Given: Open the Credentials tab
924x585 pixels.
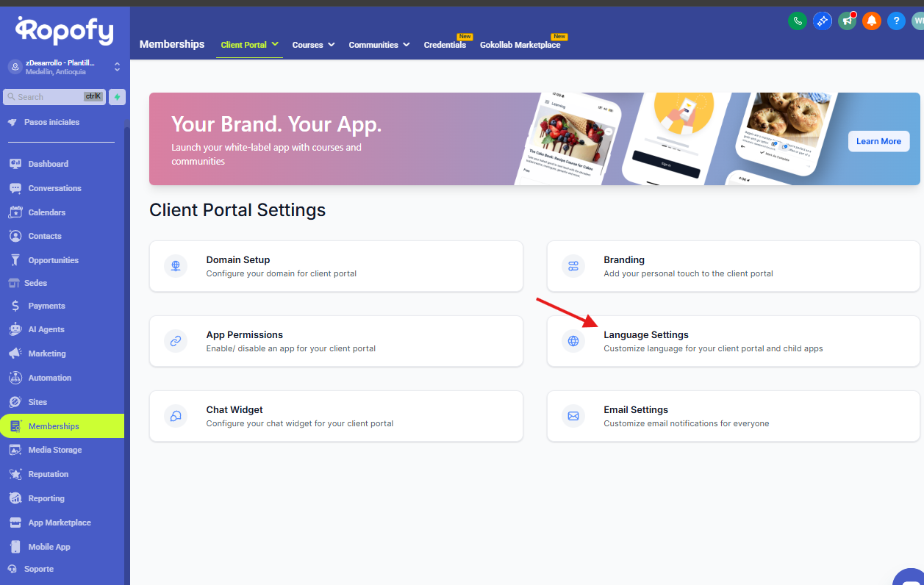Looking at the screenshot, I should click(x=445, y=45).
